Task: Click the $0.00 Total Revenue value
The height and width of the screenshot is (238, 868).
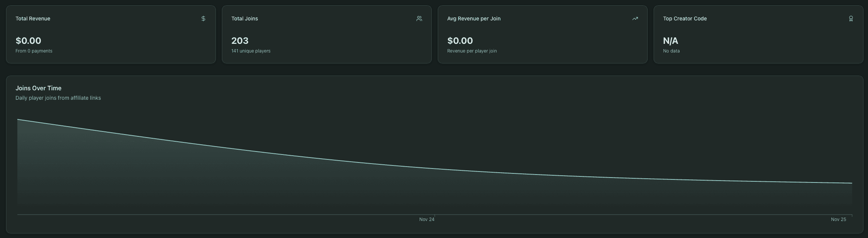Action: [x=28, y=40]
